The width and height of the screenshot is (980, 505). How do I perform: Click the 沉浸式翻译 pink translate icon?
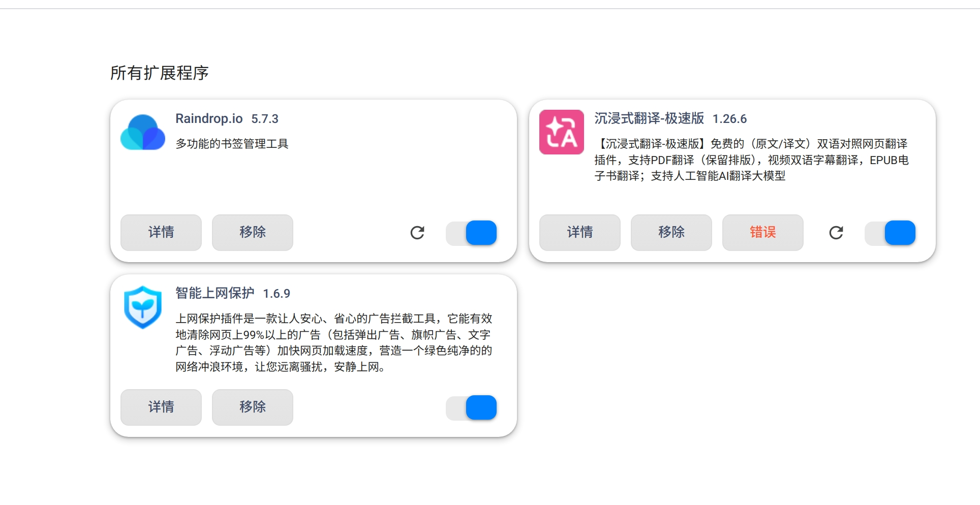(x=562, y=132)
